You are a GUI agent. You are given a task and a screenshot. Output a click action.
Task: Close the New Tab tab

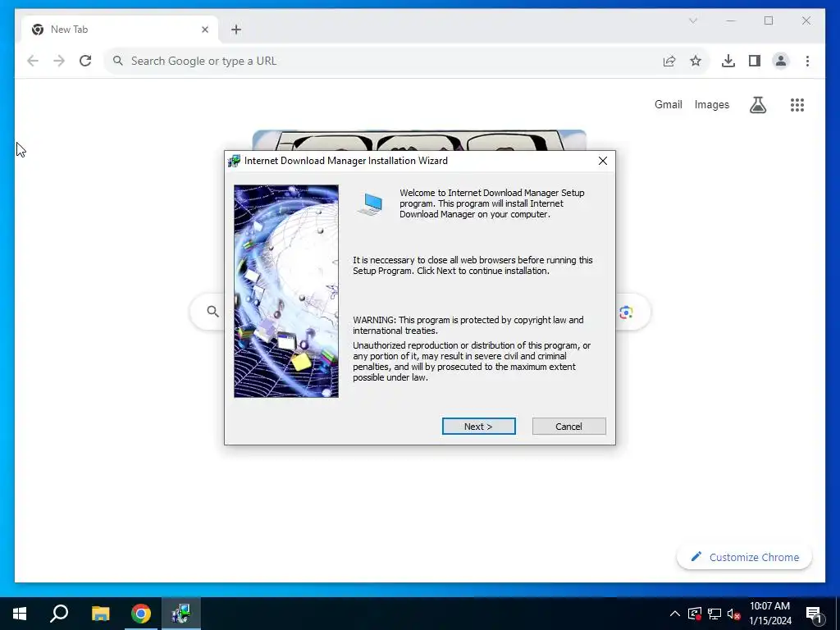(204, 30)
